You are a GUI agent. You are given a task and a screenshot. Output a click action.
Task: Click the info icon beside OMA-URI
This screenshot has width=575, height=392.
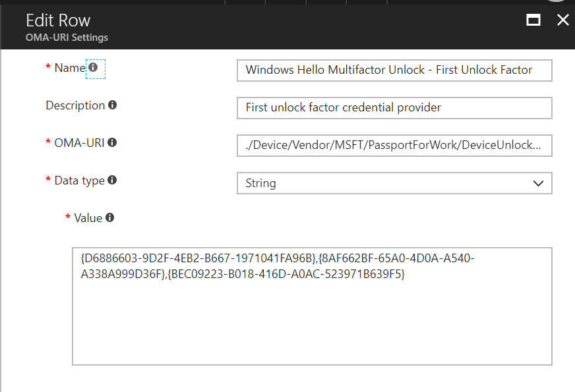click(112, 142)
